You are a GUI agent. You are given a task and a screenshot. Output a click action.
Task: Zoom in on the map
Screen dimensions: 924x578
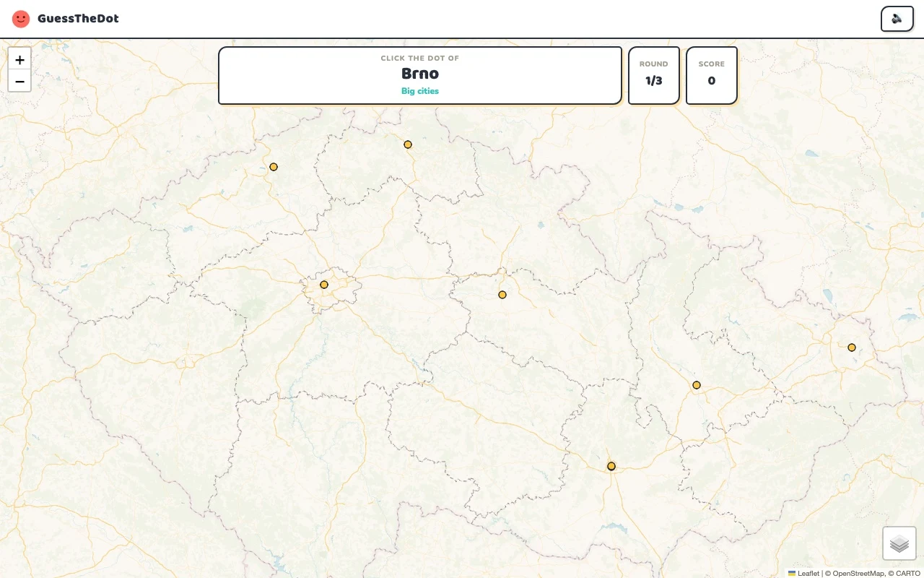click(x=19, y=60)
